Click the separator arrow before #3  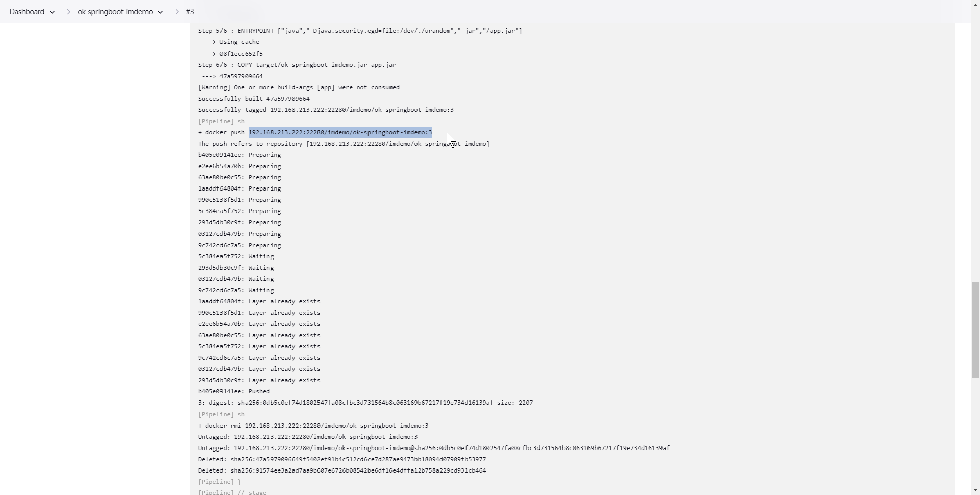click(x=177, y=12)
